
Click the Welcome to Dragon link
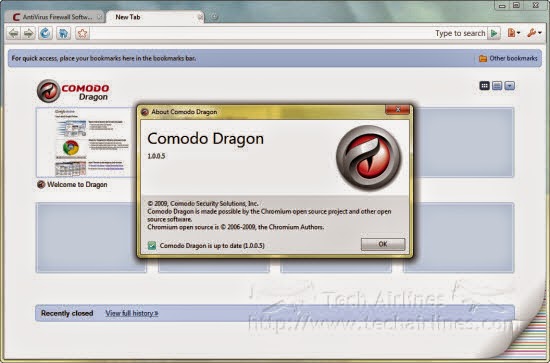point(77,184)
